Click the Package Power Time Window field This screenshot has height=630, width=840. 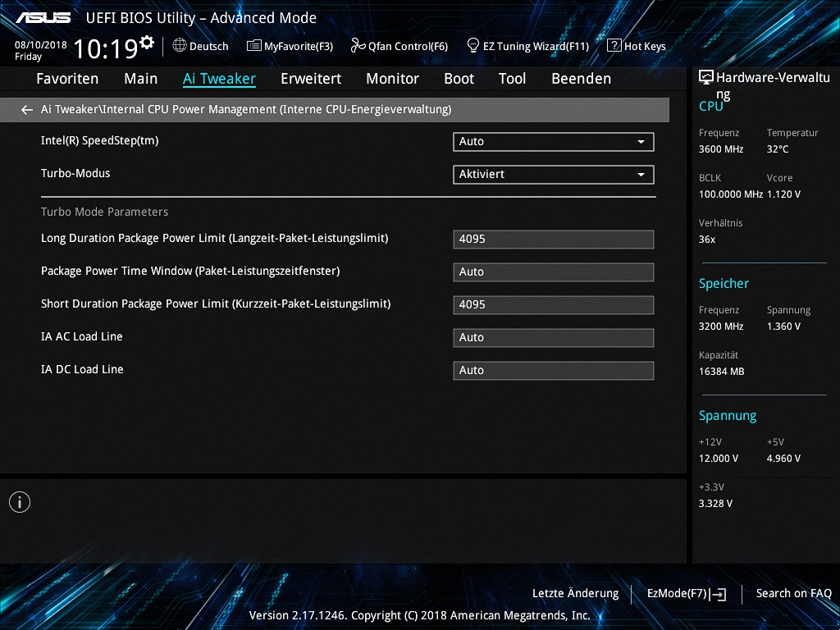pos(554,272)
